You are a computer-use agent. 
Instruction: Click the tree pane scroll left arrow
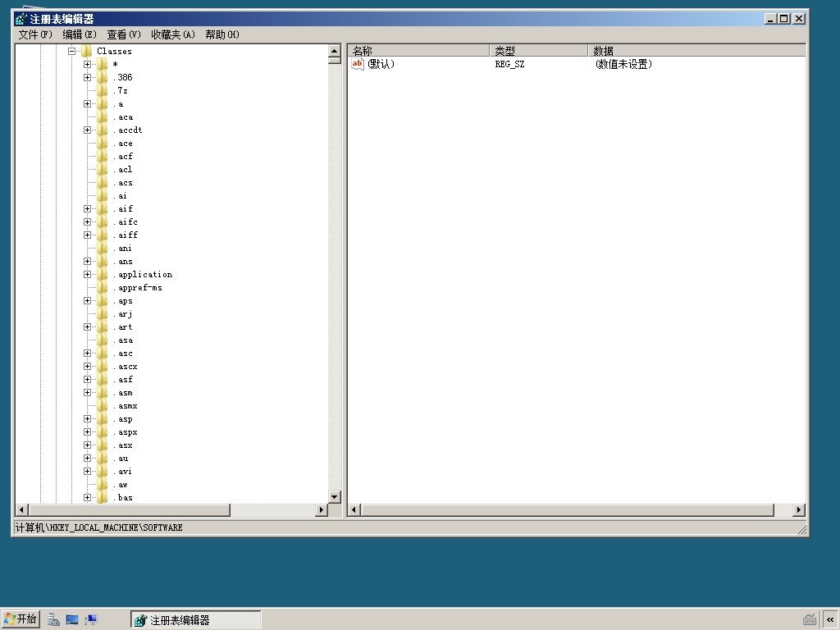(x=22, y=509)
